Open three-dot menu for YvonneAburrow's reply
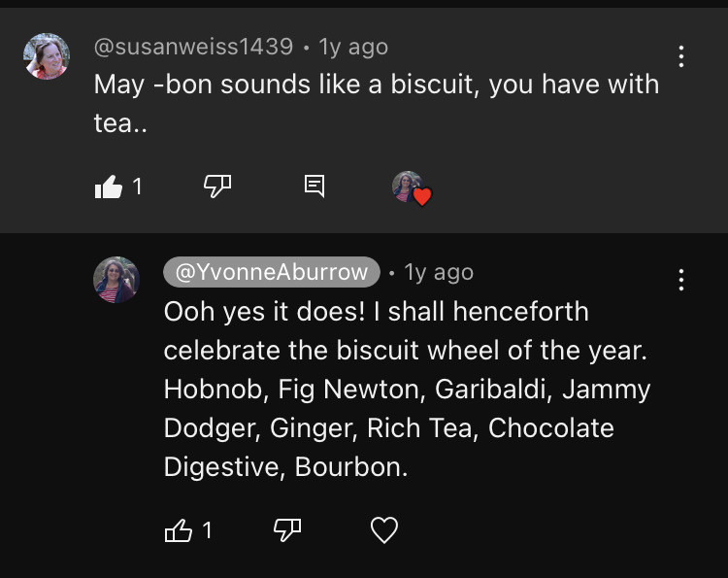Screen dimensions: 728x578 681,281
